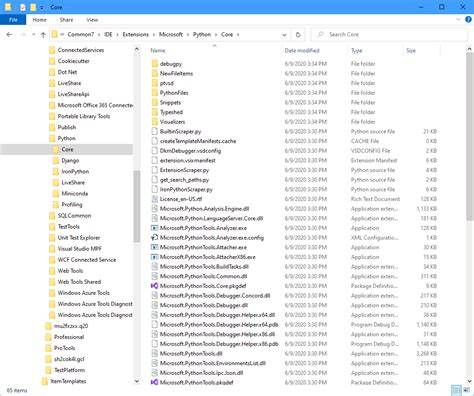Select Common7 in the address breadcrumb
This screenshot has height=396, width=474.
(x=81, y=34)
